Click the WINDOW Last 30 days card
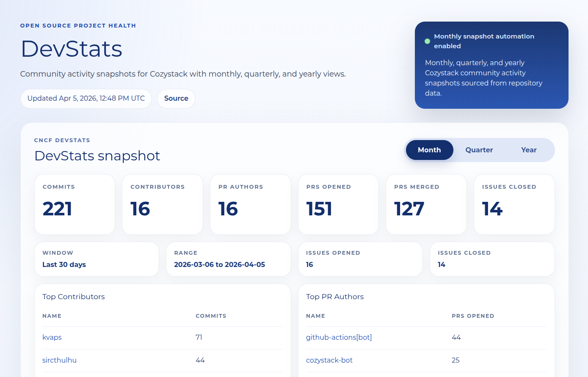This screenshot has height=377, width=588. click(97, 259)
